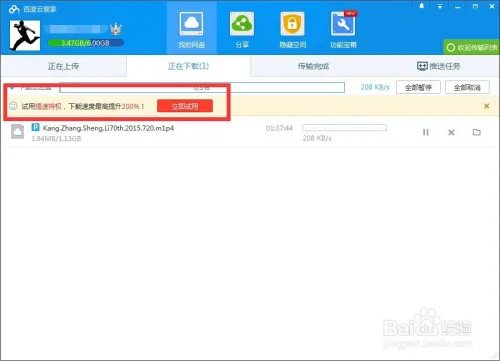Maximize the 百度云管家 window

[475, 6]
